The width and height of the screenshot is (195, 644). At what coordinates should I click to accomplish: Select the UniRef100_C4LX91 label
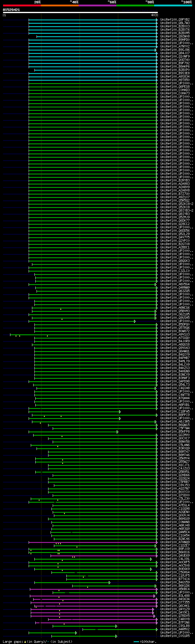175,559
